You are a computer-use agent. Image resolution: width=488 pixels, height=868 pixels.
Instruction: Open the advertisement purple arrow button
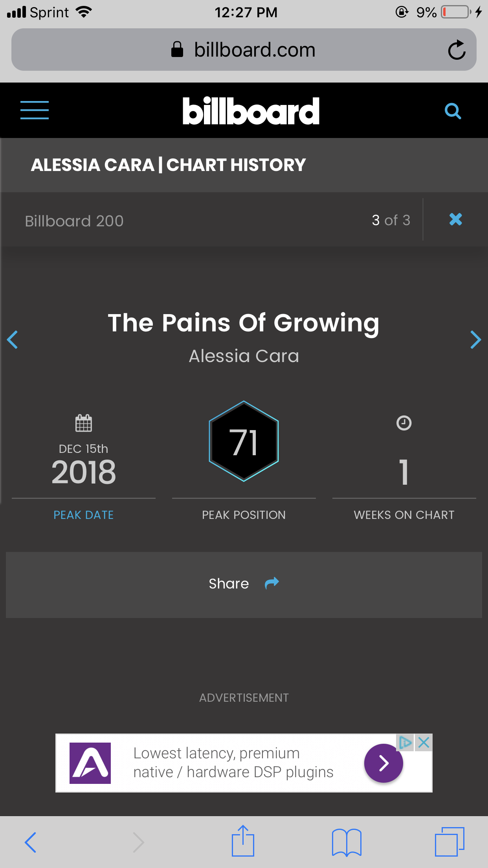coord(383,763)
